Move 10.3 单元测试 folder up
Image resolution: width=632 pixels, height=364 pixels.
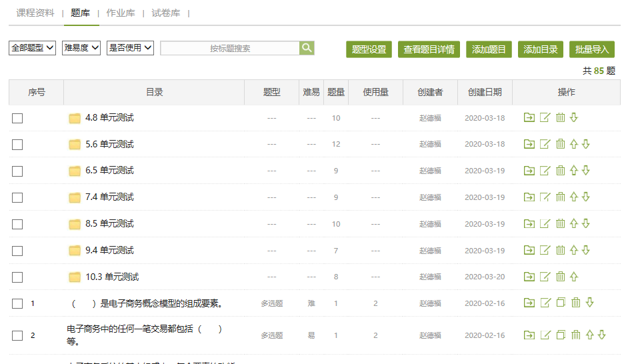click(x=573, y=277)
